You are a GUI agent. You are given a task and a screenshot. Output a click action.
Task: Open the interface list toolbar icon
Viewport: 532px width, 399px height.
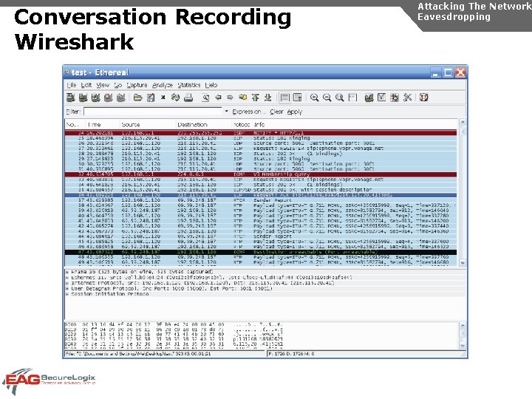[70, 98]
